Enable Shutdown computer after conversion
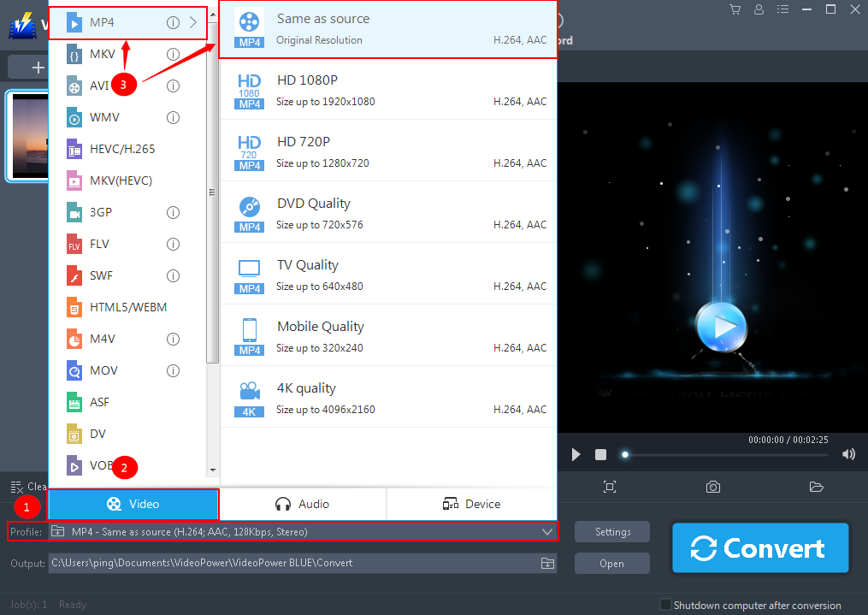Image resolution: width=868 pixels, height=615 pixels. tap(664, 605)
